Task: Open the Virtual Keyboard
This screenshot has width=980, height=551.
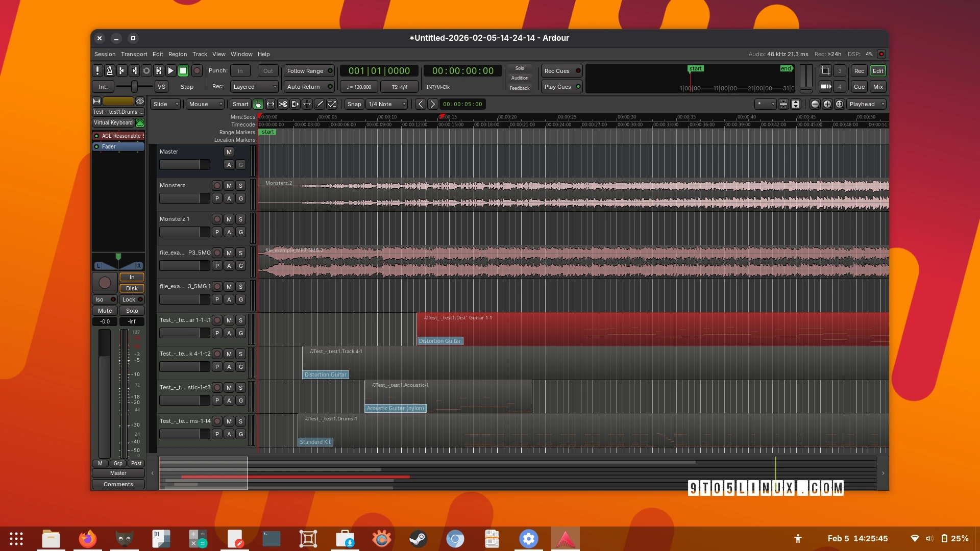Action: coord(112,122)
